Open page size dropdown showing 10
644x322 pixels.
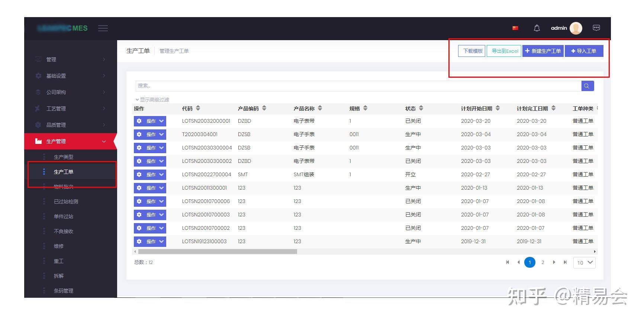pos(585,263)
